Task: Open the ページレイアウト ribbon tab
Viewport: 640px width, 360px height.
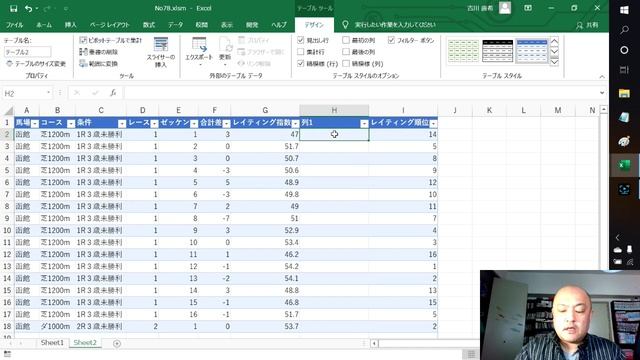Action: click(109, 25)
